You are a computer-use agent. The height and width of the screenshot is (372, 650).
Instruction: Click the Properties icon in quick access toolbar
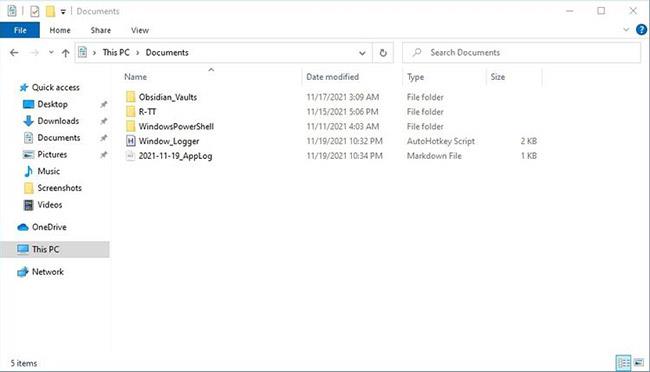34,11
